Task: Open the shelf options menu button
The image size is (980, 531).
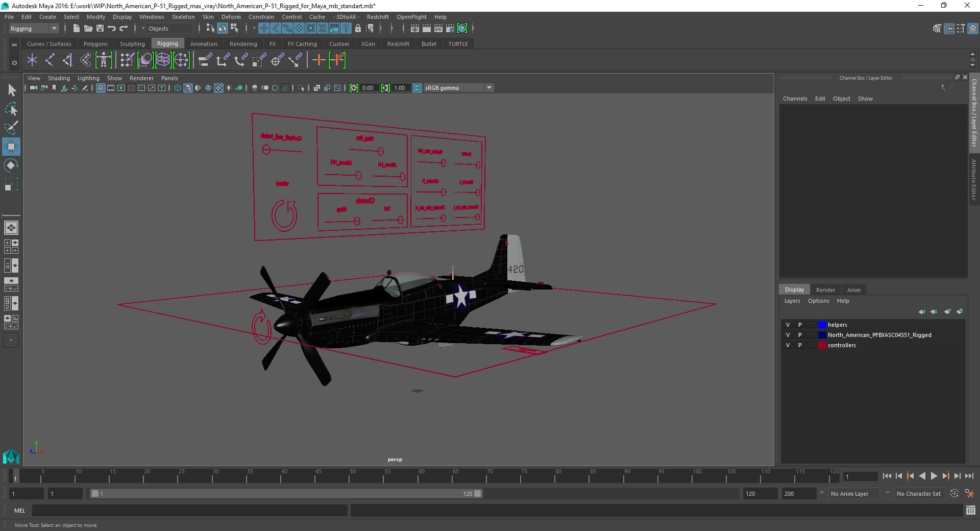Action: click(14, 63)
